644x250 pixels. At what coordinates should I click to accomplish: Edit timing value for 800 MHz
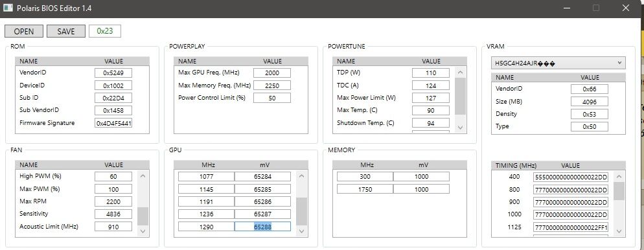point(571,190)
